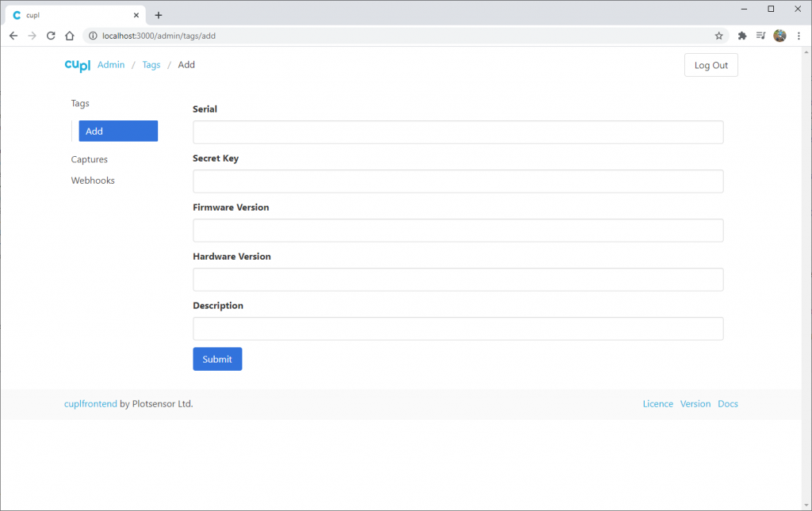Open Captures in sidebar menu
812x511 pixels.
click(x=89, y=159)
